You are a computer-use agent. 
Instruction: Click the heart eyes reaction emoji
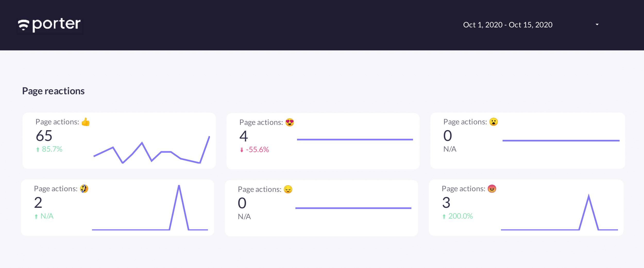coord(290,122)
